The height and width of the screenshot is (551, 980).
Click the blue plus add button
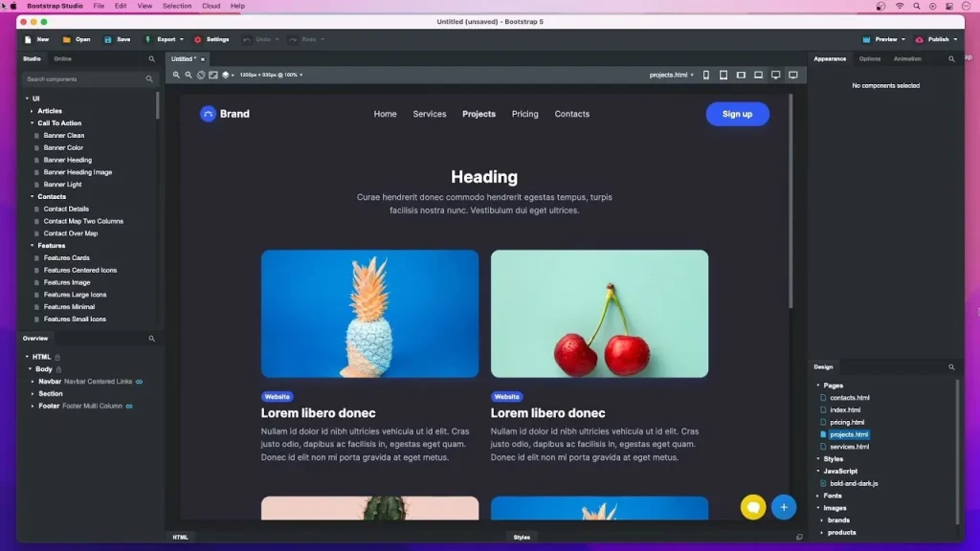pos(784,507)
